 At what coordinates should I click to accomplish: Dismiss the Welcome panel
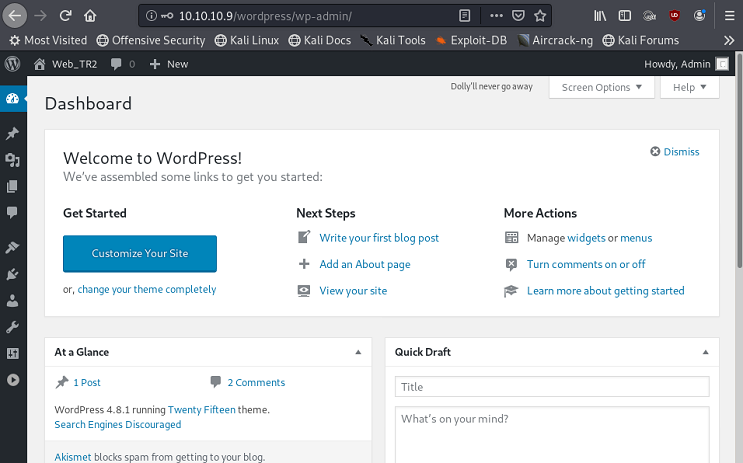(x=675, y=152)
